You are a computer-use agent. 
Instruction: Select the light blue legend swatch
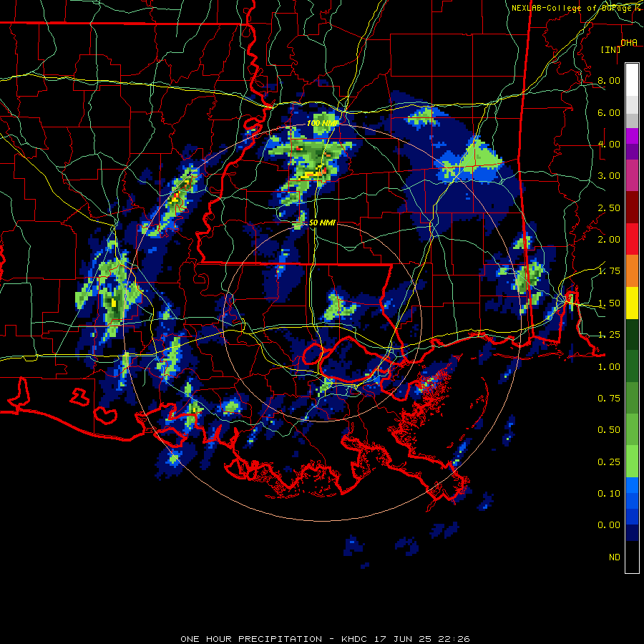click(632, 485)
